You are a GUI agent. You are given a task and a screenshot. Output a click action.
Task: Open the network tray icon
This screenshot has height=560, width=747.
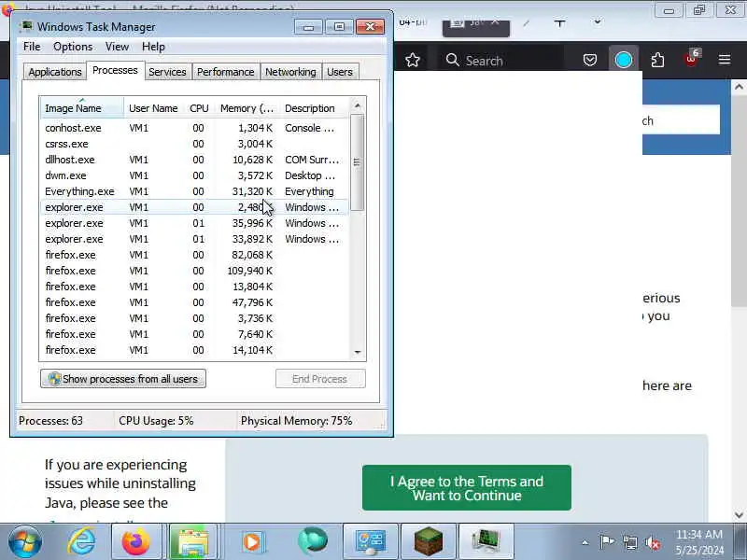[629, 542]
